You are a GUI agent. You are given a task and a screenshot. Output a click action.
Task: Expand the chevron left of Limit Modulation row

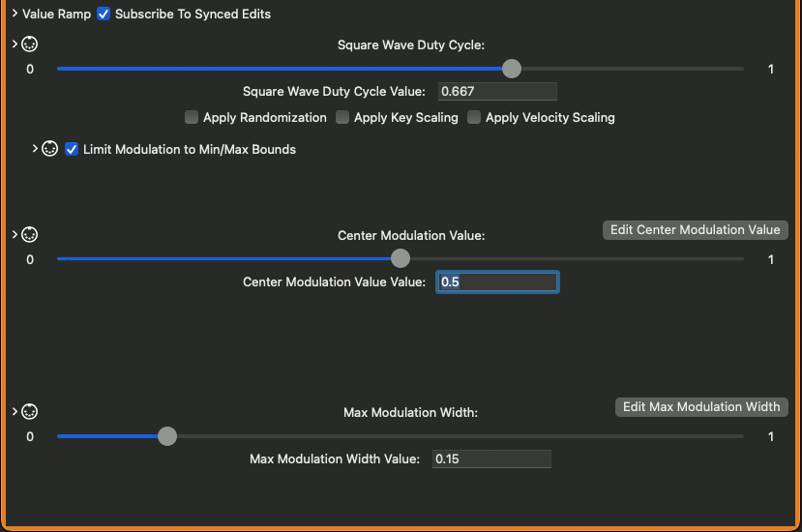click(x=36, y=149)
